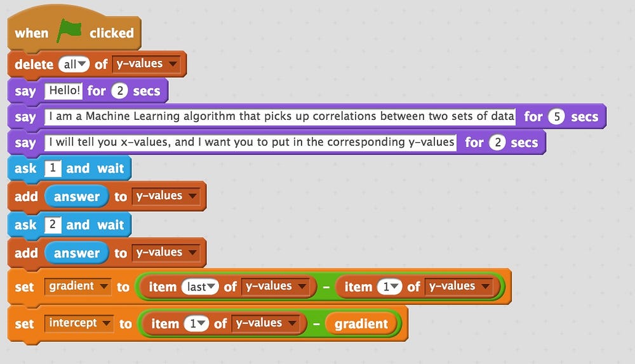Edit the 'I will tell you x-values' text

point(251,142)
